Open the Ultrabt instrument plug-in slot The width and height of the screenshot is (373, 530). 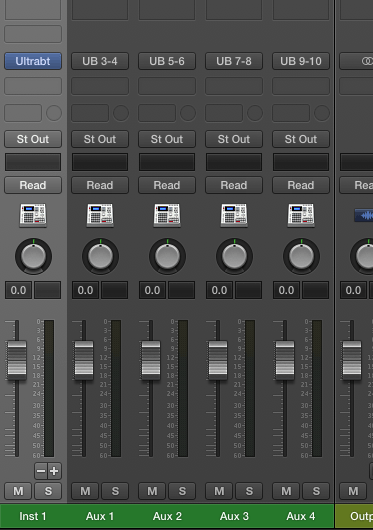33,61
